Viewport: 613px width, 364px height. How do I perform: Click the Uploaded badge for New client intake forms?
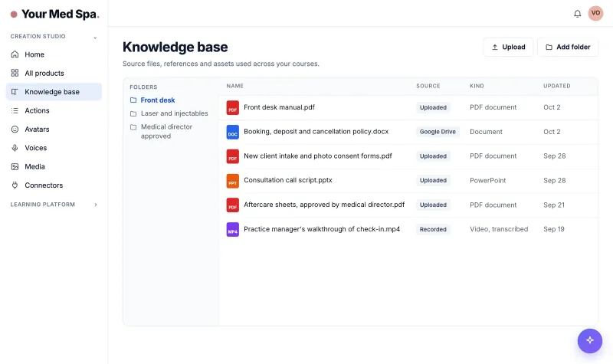pos(433,156)
